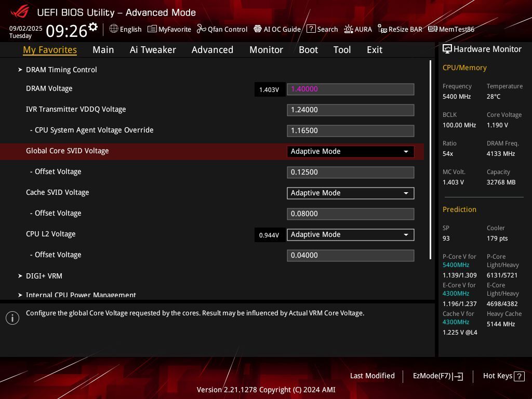Click the settings list scrollbar
The height and width of the screenshot is (399, 532).
(x=430, y=159)
